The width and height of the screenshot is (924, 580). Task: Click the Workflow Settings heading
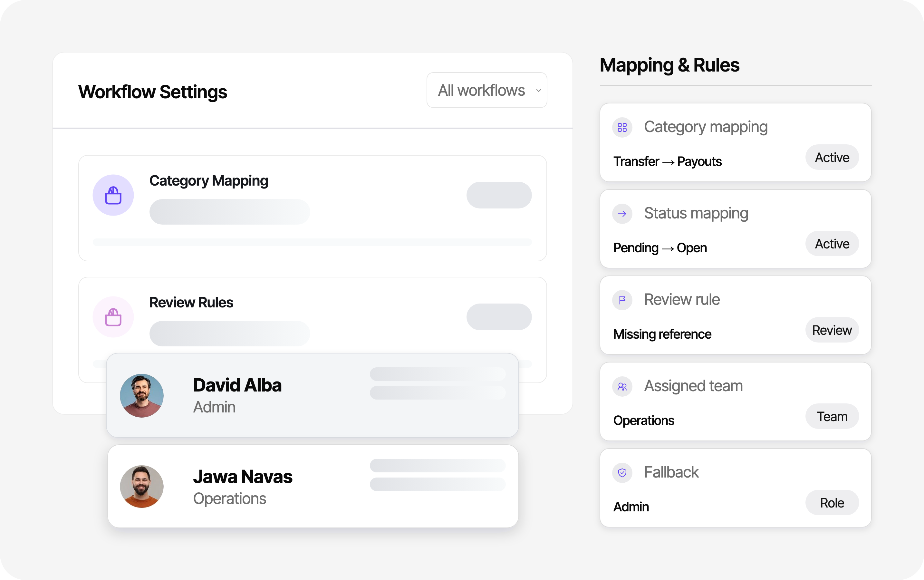coord(153,92)
